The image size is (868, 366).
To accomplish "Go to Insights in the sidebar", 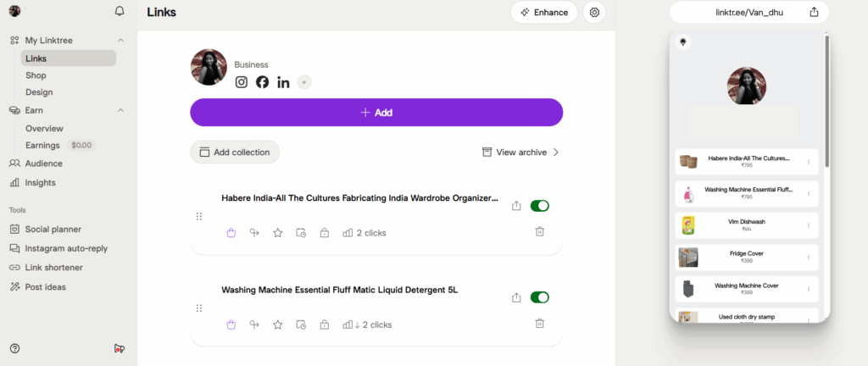I will (x=40, y=182).
